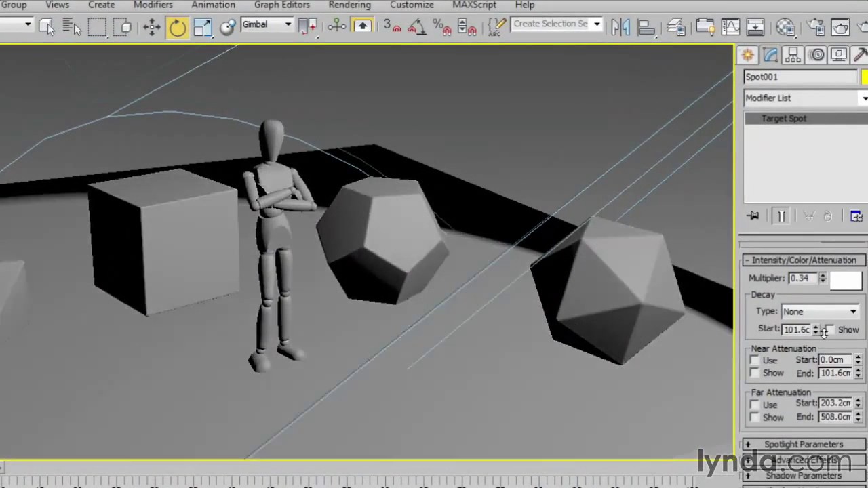Toggle Window/Crossing selection mode

click(124, 26)
